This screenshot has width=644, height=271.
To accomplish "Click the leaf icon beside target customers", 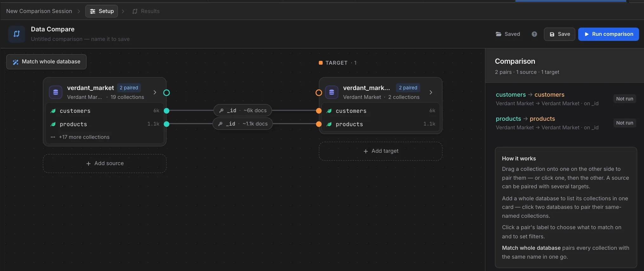I will coord(329,111).
